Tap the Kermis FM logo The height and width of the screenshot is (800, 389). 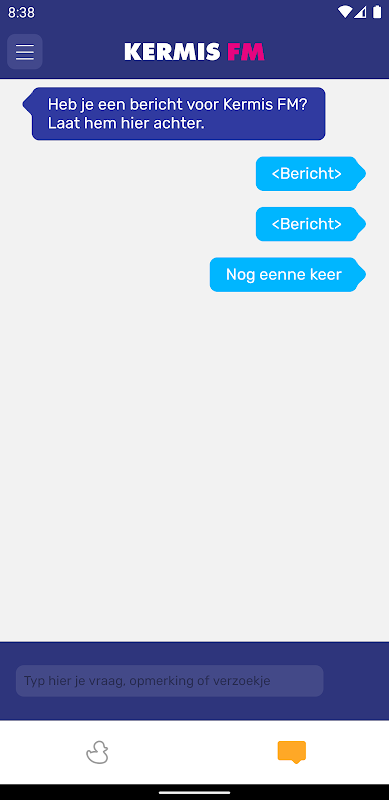(x=194, y=52)
